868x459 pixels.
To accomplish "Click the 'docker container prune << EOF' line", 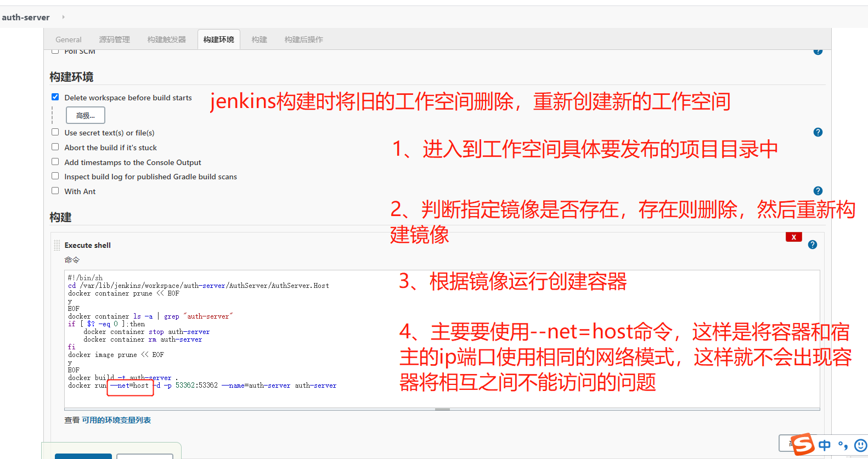I will (x=123, y=293).
